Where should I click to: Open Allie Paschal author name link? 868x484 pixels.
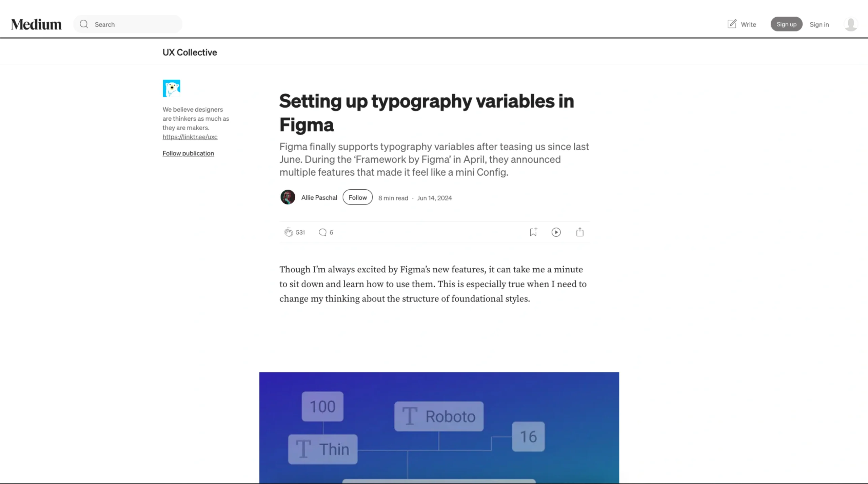[319, 197]
